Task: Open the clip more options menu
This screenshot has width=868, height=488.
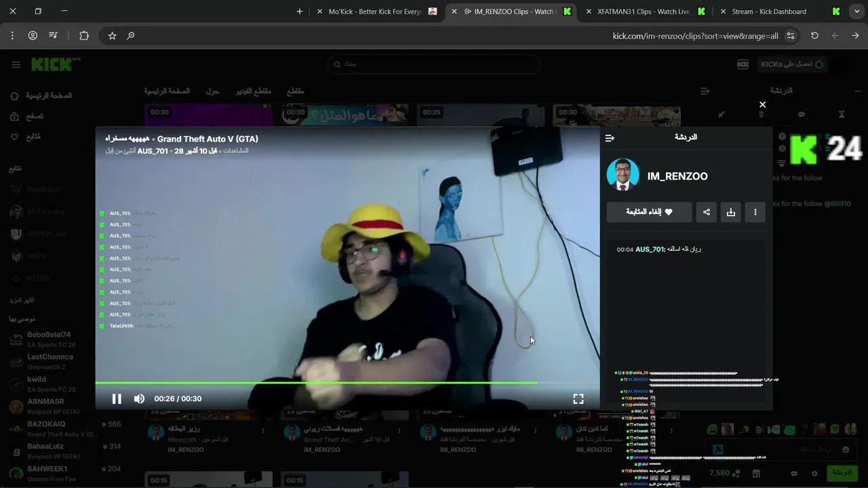Action: [x=755, y=212]
